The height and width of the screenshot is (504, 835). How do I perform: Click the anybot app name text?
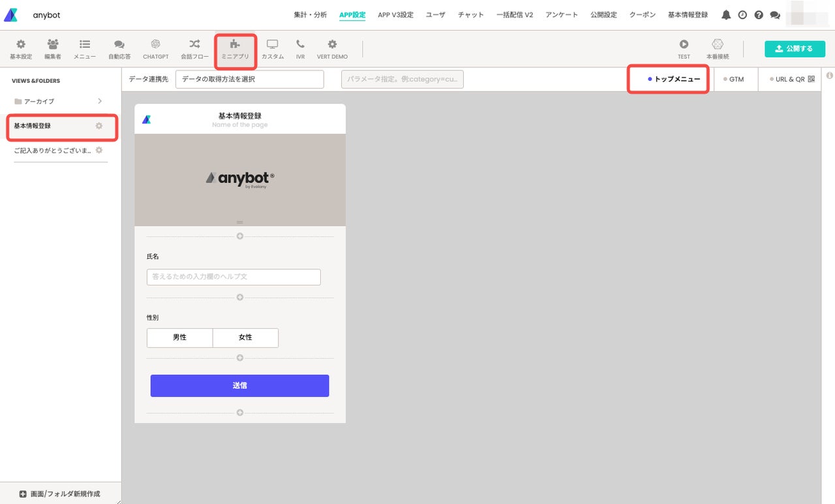(x=46, y=15)
